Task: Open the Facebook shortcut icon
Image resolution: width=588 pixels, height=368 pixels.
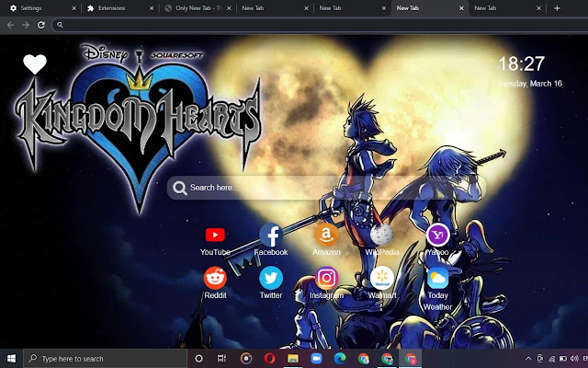Action: [271, 236]
